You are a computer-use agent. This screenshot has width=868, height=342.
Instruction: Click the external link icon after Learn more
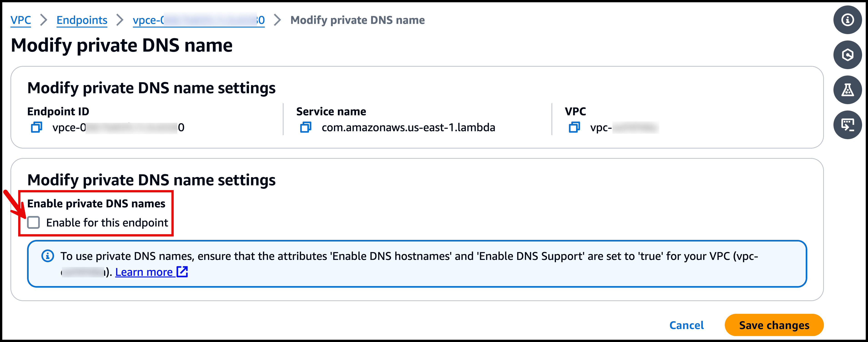(182, 272)
